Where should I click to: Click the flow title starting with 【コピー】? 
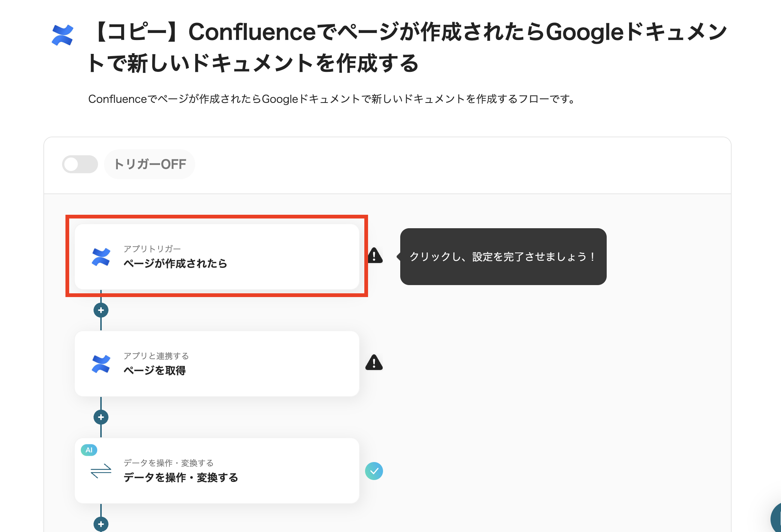point(408,47)
